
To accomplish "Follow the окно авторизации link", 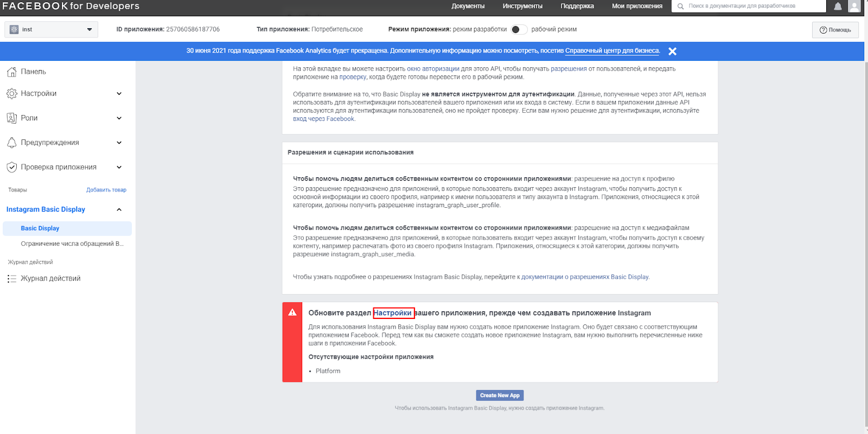I will click(x=433, y=69).
